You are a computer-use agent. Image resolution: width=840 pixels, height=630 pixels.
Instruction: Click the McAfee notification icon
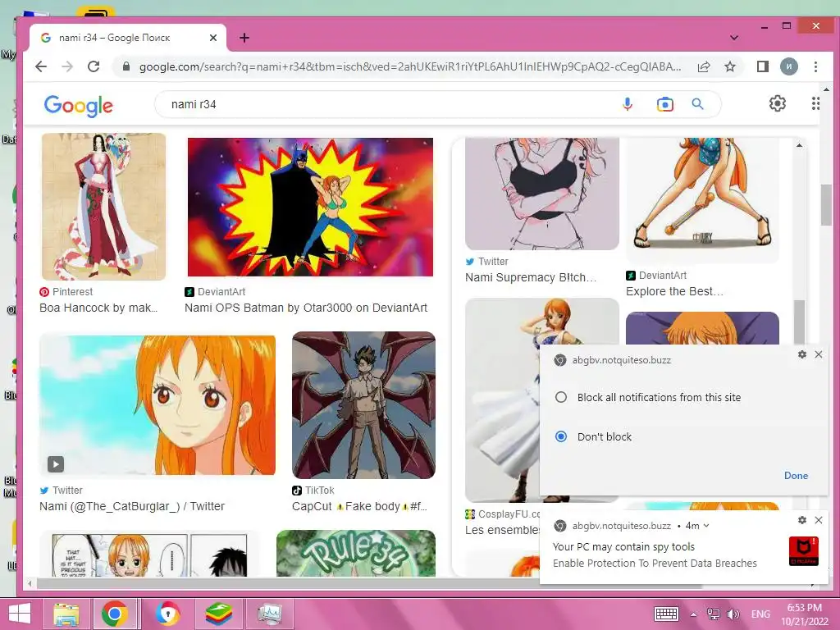coord(803,550)
